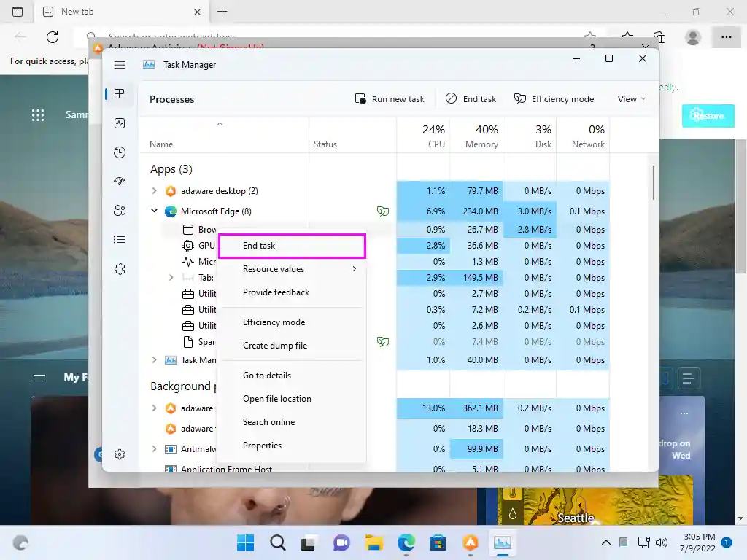Open My Feed hamburger menu in Edge
Image resolution: width=747 pixels, height=560 pixels.
[x=39, y=378]
